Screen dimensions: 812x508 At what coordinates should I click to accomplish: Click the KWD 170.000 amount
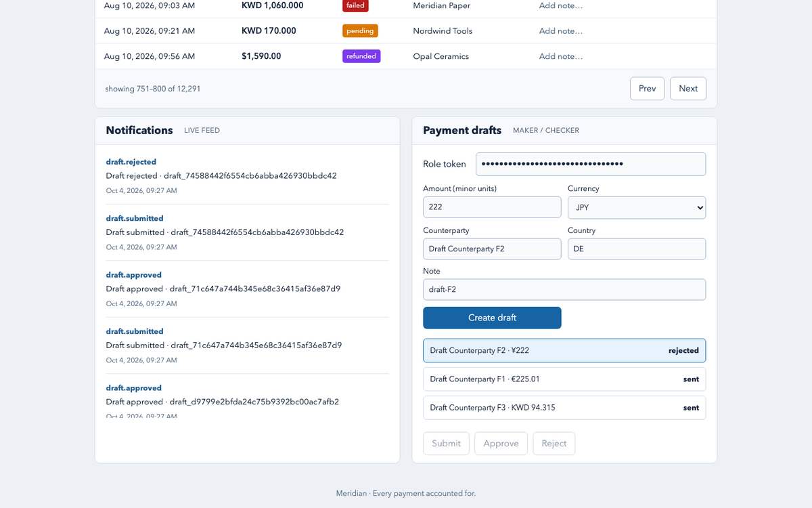coord(269,31)
